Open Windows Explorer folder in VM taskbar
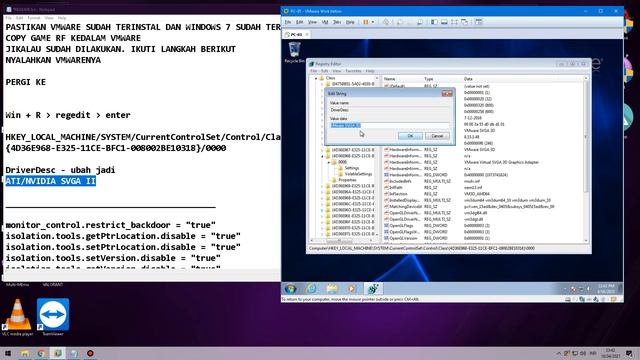Viewport: 640px width, 360px height. (332, 289)
